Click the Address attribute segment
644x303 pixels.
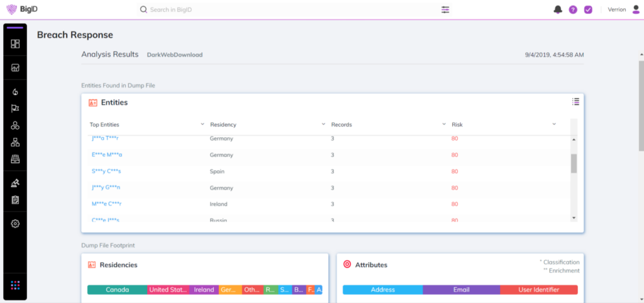[382, 290]
